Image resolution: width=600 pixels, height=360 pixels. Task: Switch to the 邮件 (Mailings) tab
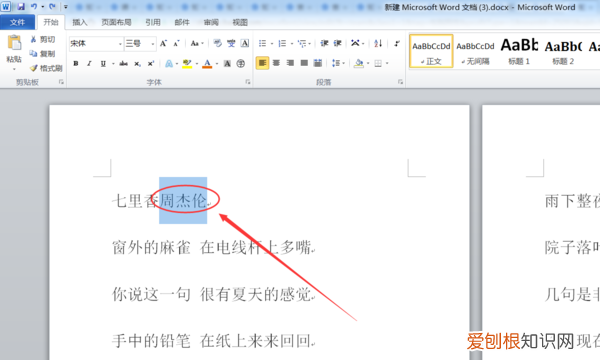pos(182,22)
